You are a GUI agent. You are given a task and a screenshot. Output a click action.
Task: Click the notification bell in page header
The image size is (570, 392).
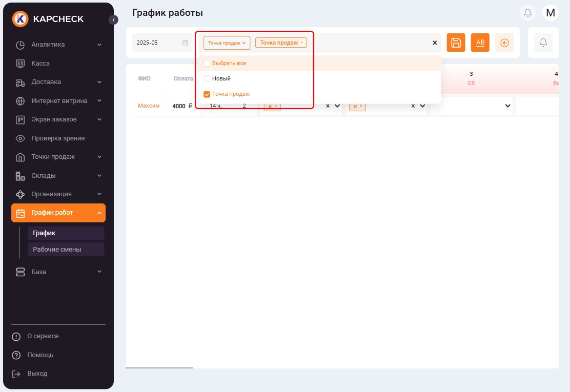pos(527,13)
